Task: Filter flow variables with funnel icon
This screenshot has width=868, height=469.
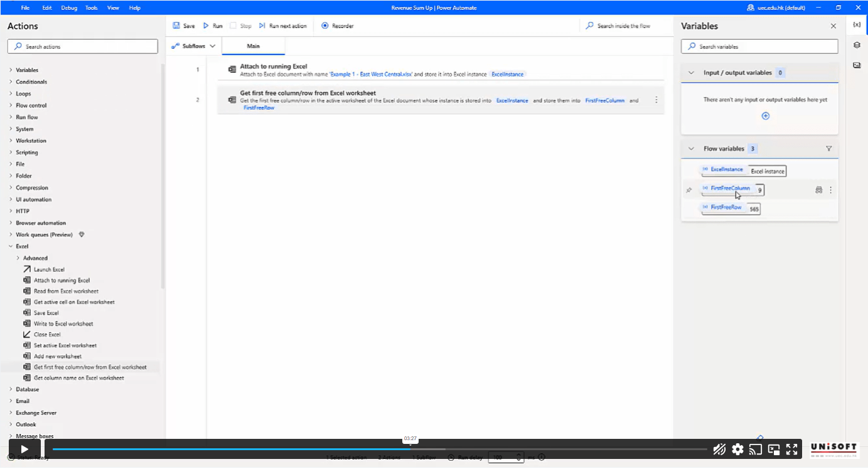Action: (828, 149)
